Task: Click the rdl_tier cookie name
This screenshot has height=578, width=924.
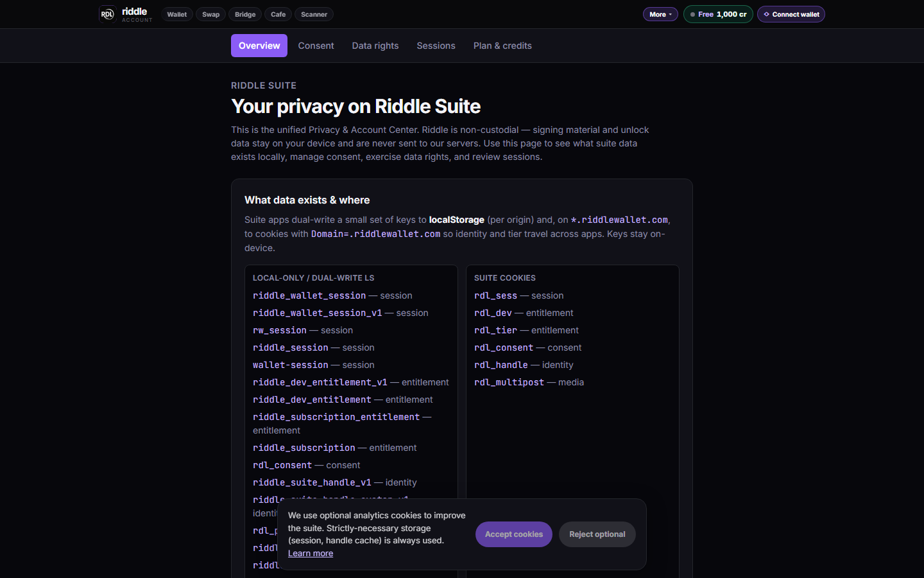Action: pos(495,330)
